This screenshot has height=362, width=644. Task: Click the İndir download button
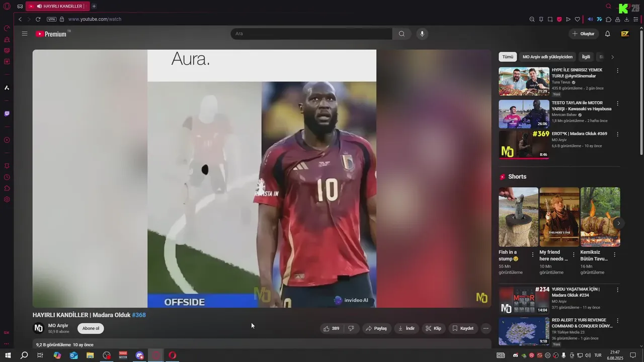click(x=407, y=328)
